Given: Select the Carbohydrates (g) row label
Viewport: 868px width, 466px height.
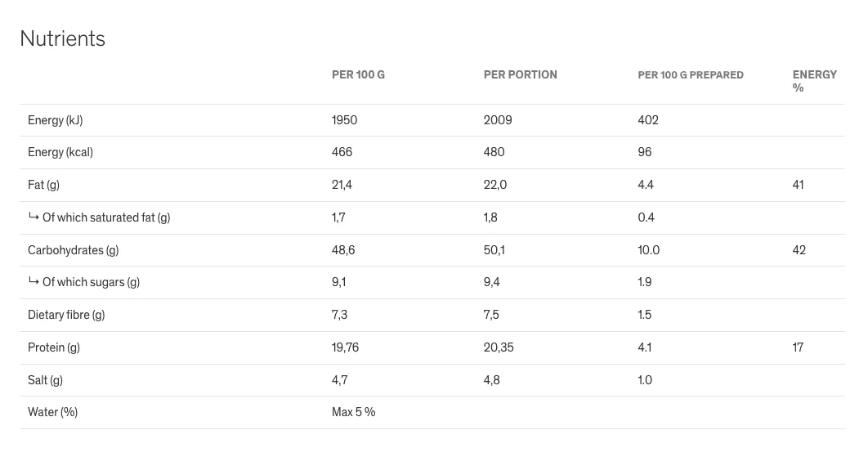Looking at the screenshot, I should pyautogui.click(x=73, y=250).
